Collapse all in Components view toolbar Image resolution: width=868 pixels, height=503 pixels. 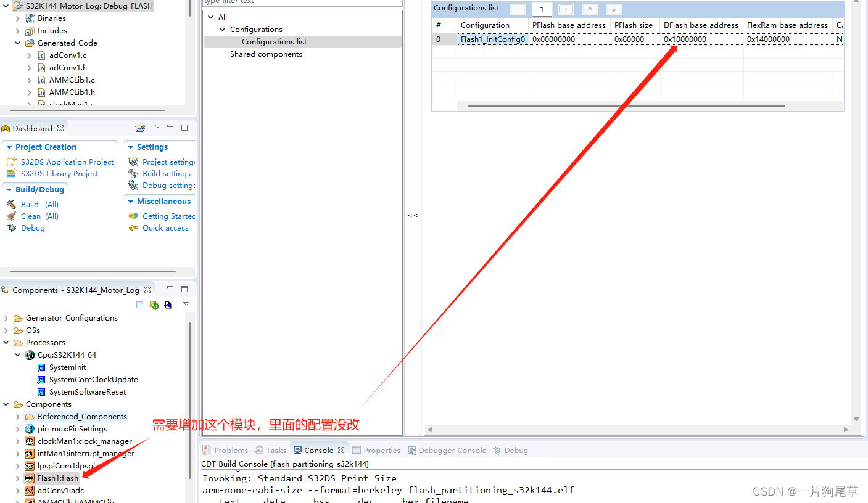pos(141,305)
